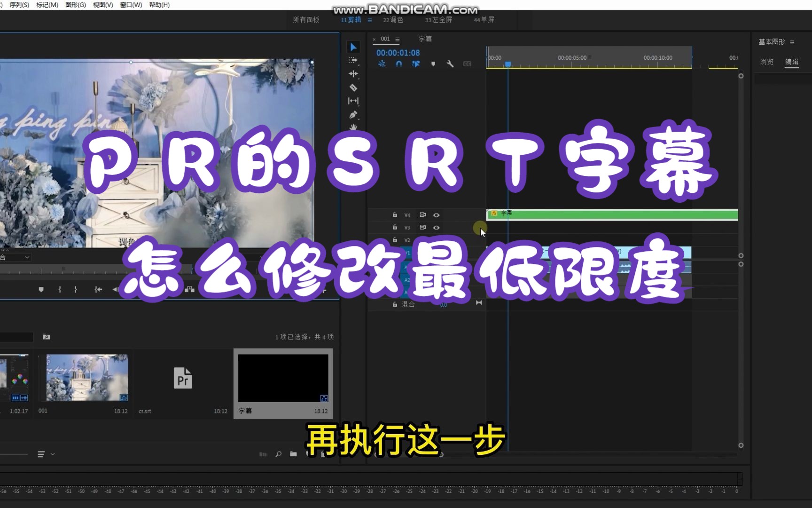Open the timeline display settings wrench

point(450,64)
